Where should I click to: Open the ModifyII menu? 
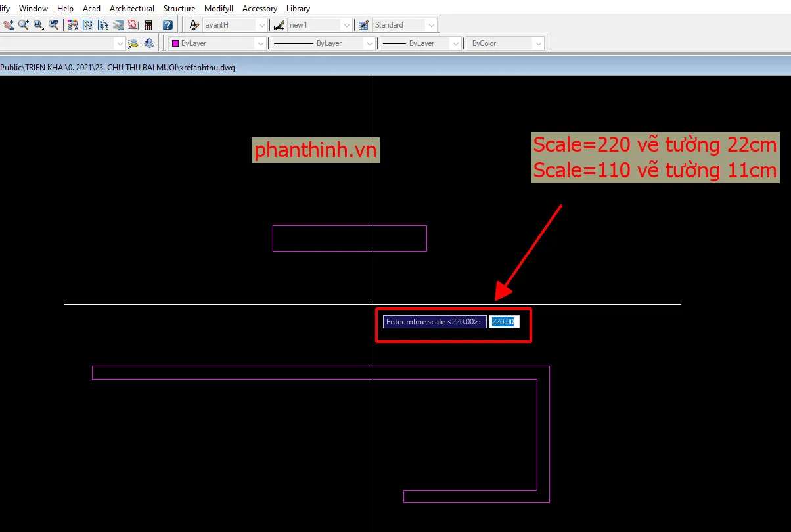tap(219, 9)
